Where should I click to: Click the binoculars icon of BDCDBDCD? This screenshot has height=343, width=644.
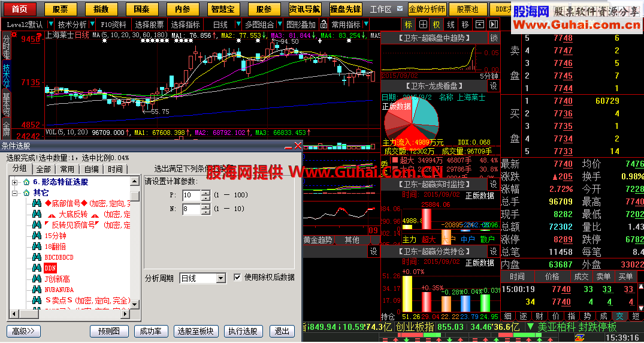(38, 257)
